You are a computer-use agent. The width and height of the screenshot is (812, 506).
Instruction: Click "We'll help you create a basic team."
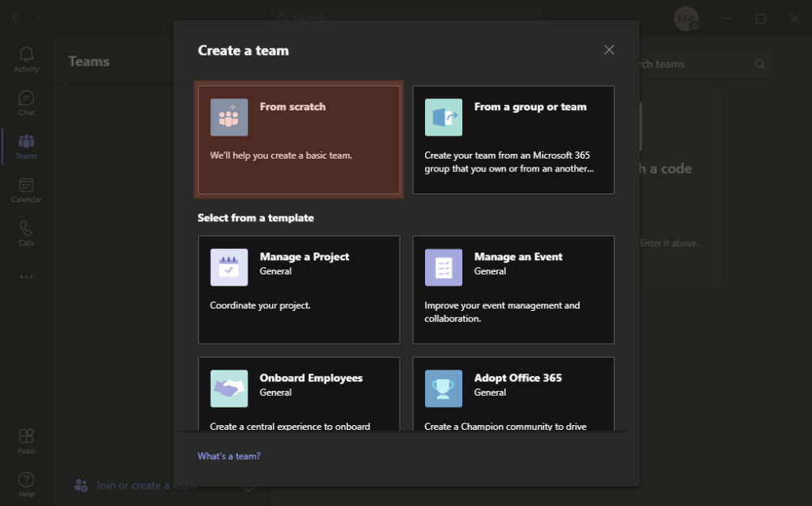tap(282, 155)
